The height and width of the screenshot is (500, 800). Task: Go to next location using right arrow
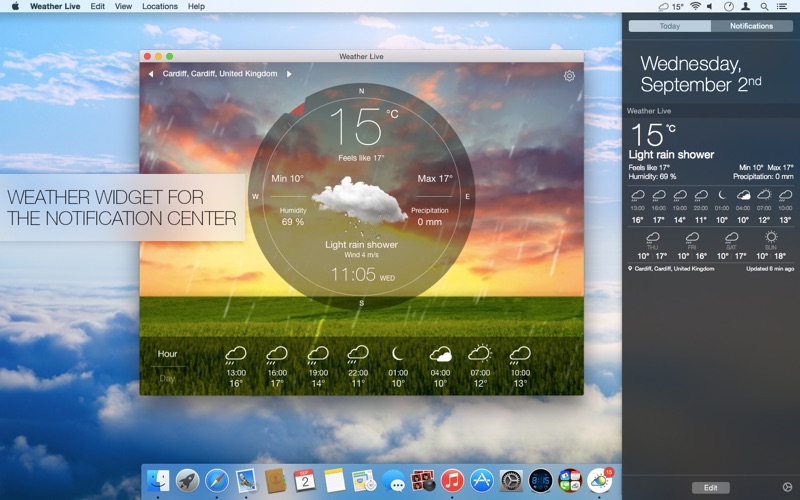289,74
